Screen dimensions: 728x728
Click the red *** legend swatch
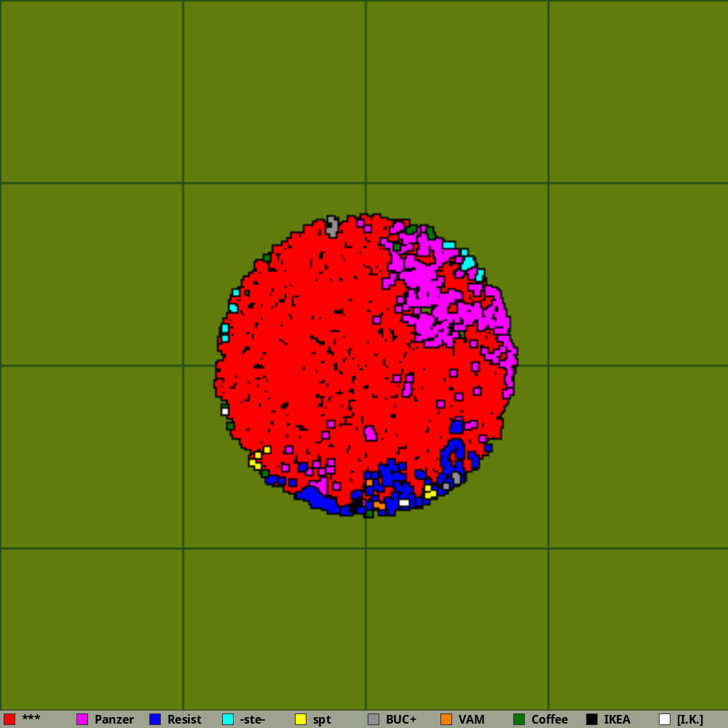(x=9, y=719)
